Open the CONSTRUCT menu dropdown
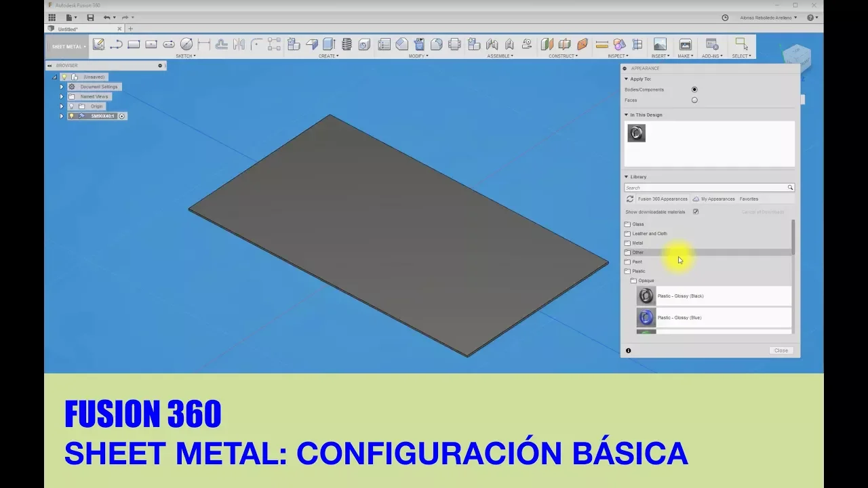 click(563, 56)
